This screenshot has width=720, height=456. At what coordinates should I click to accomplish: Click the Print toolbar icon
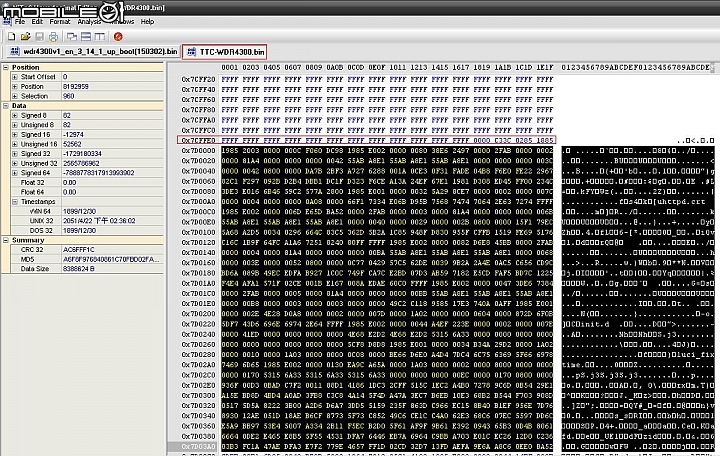pos(53,37)
